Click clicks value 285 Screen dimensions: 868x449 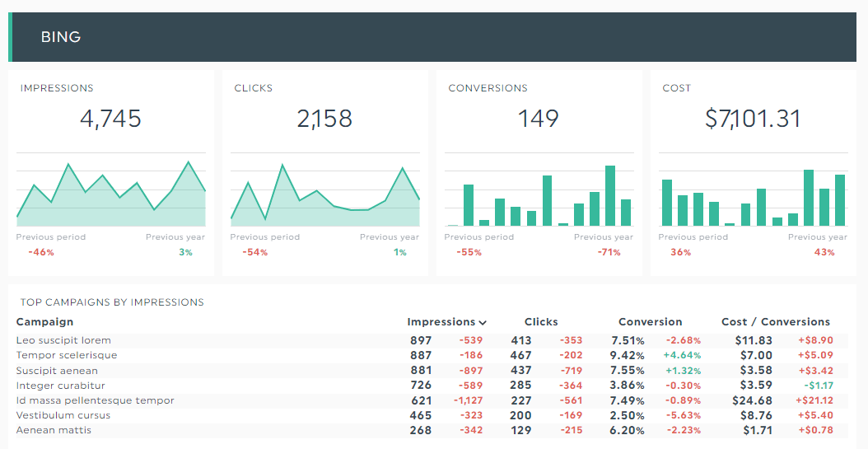(x=521, y=386)
